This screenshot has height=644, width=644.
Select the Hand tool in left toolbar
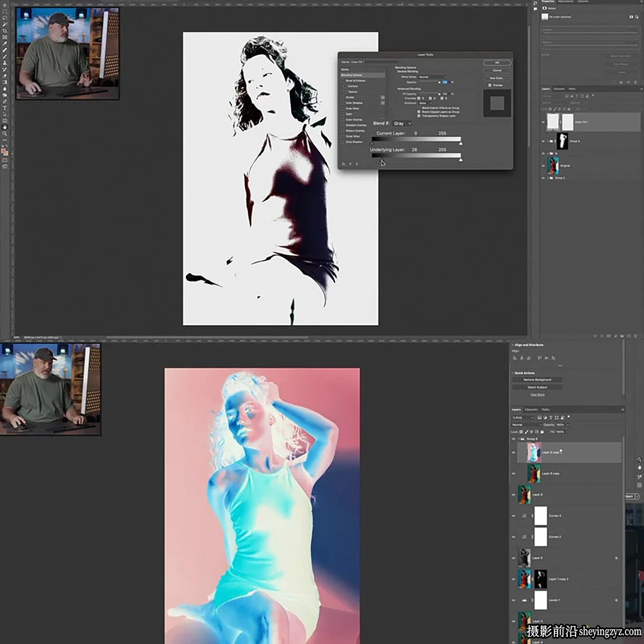point(5,127)
